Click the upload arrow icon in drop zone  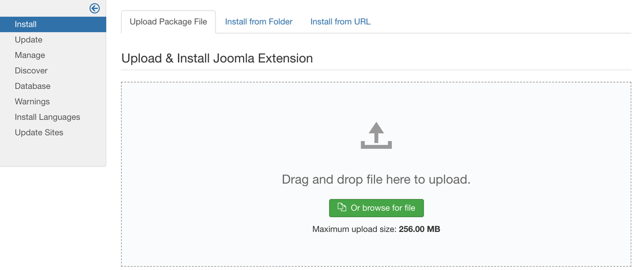pos(376,135)
